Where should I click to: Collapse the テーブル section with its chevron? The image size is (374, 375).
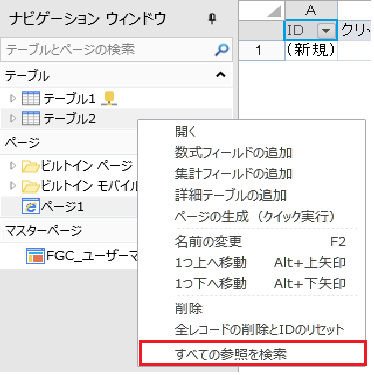point(221,75)
